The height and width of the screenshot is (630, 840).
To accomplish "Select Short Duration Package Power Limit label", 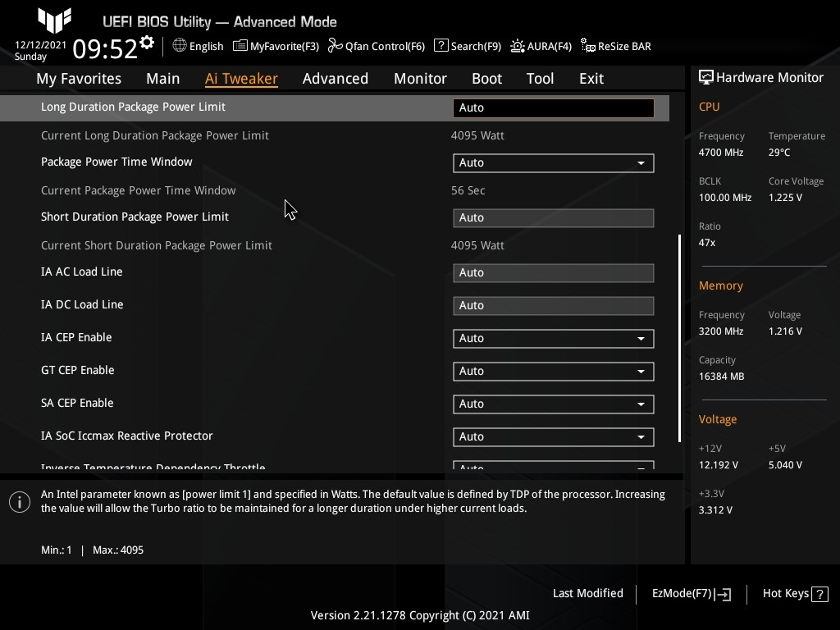I will click(x=135, y=217).
